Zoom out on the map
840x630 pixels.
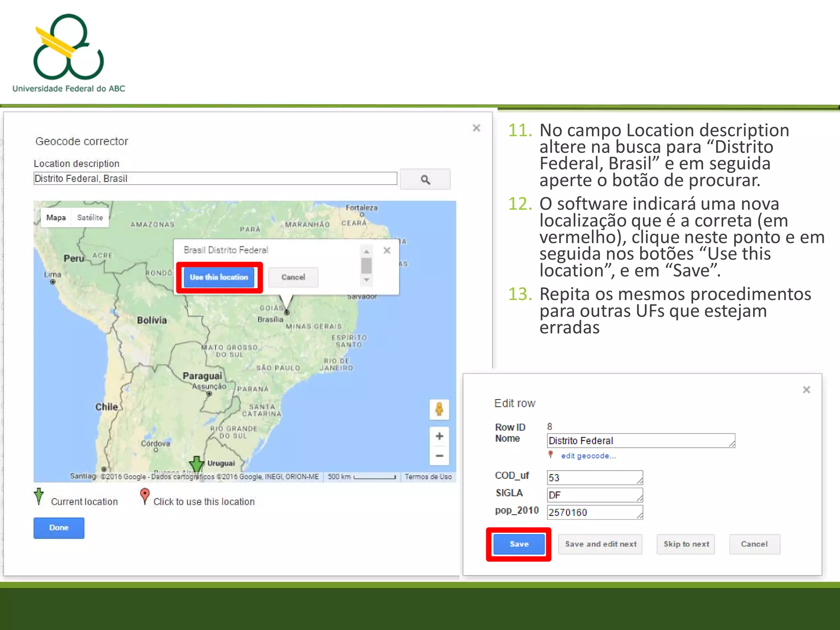pos(439,456)
